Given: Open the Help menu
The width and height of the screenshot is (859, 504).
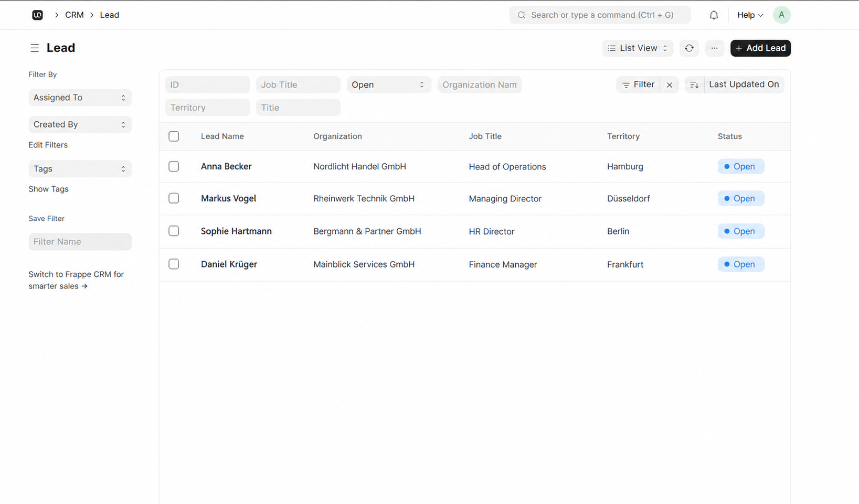Looking at the screenshot, I should point(750,15).
